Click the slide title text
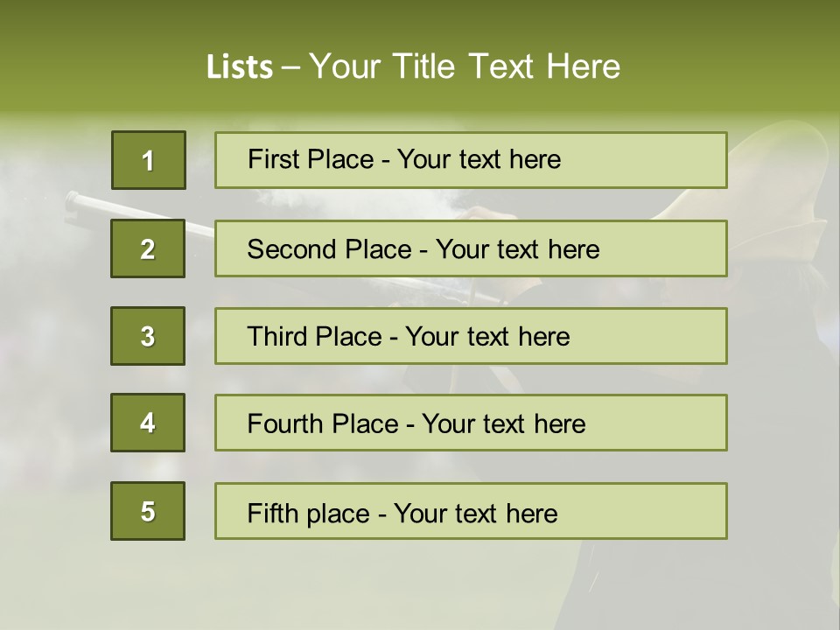Viewport: 840px width, 630px height. click(x=413, y=66)
